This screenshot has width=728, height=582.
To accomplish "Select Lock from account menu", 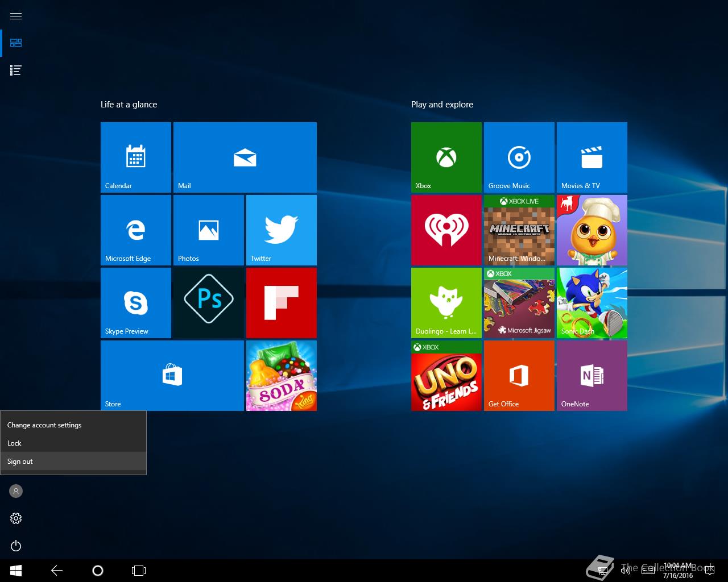I will 73,443.
